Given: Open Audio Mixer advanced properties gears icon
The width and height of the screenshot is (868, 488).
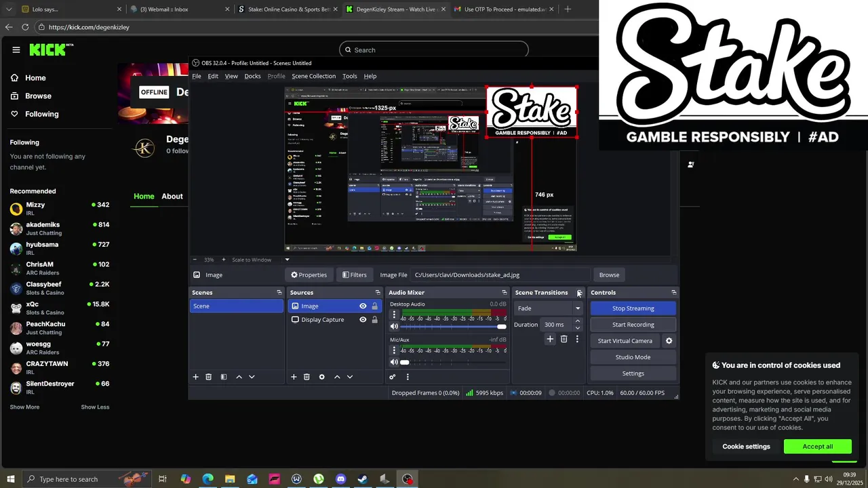Looking at the screenshot, I should (x=393, y=377).
